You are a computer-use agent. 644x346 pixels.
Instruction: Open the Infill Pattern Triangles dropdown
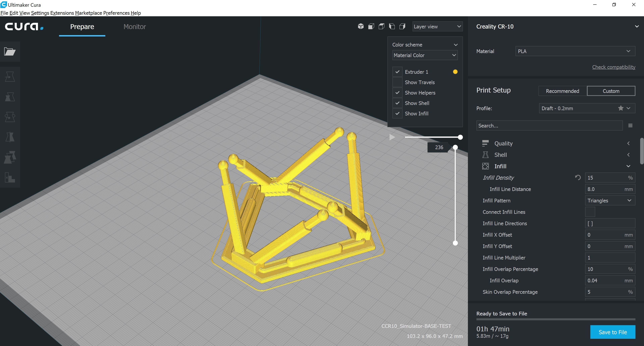coord(610,201)
